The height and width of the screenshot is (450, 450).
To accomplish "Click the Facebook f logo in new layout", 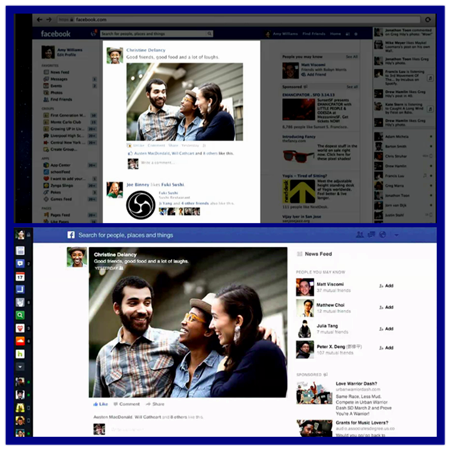I will point(71,235).
